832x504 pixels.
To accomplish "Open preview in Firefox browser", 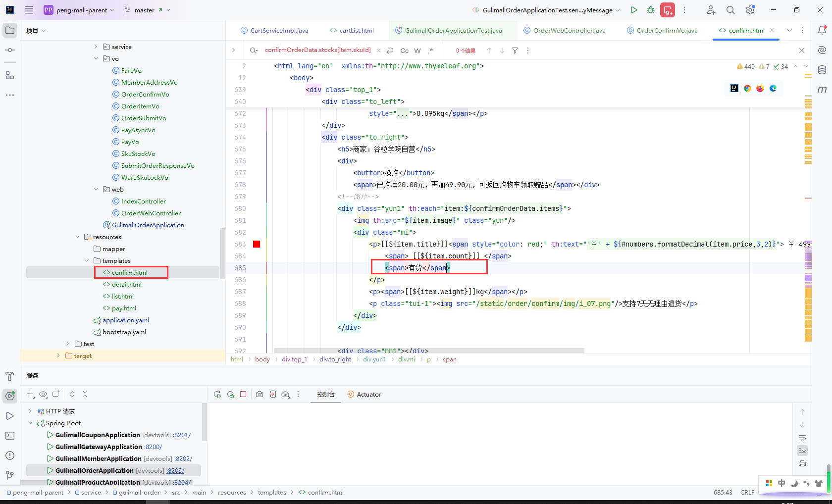I will [x=760, y=88].
